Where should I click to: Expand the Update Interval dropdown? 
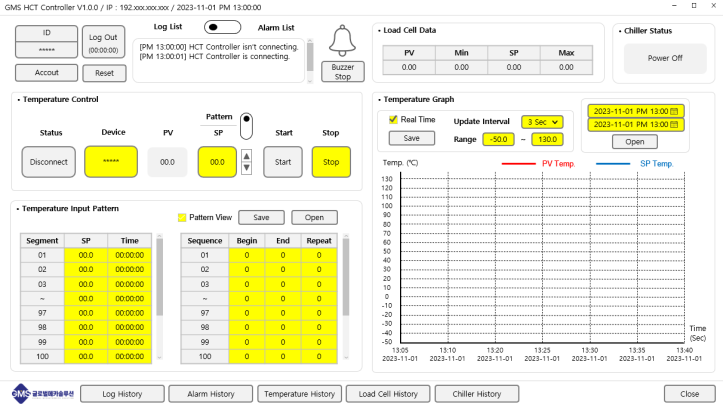tap(542, 121)
